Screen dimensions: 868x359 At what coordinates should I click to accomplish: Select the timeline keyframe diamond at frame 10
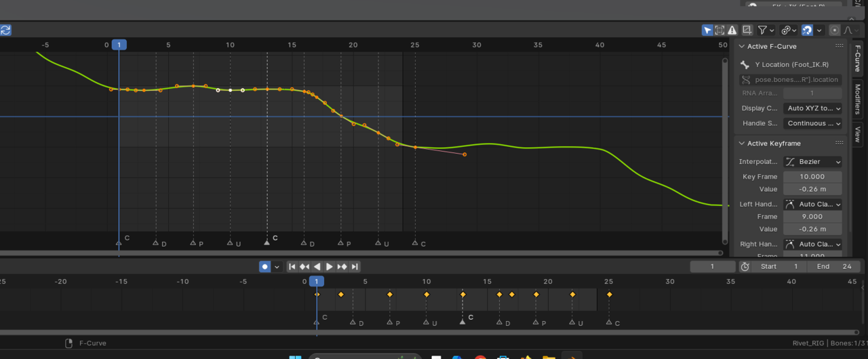point(427,294)
